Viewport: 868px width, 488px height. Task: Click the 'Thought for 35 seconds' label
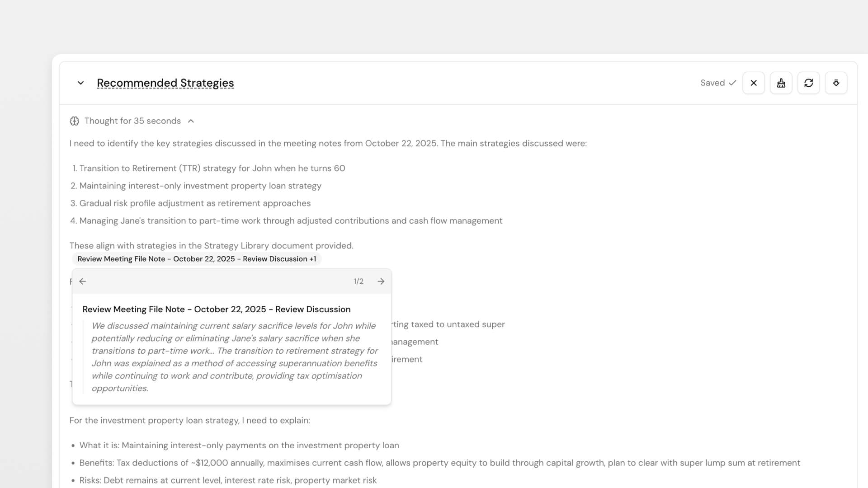[x=132, y=121]
